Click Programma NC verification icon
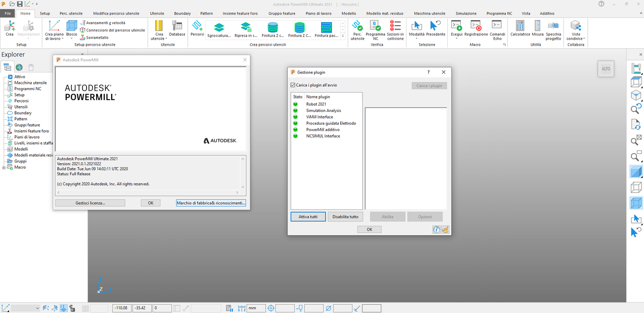Viewport: 644px width, 313px height. (375, 30)
